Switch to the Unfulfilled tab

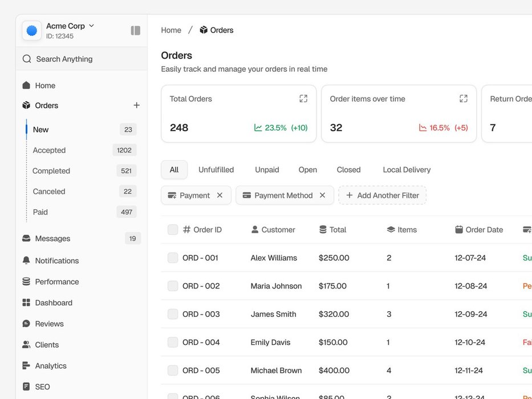coord(216,170)
